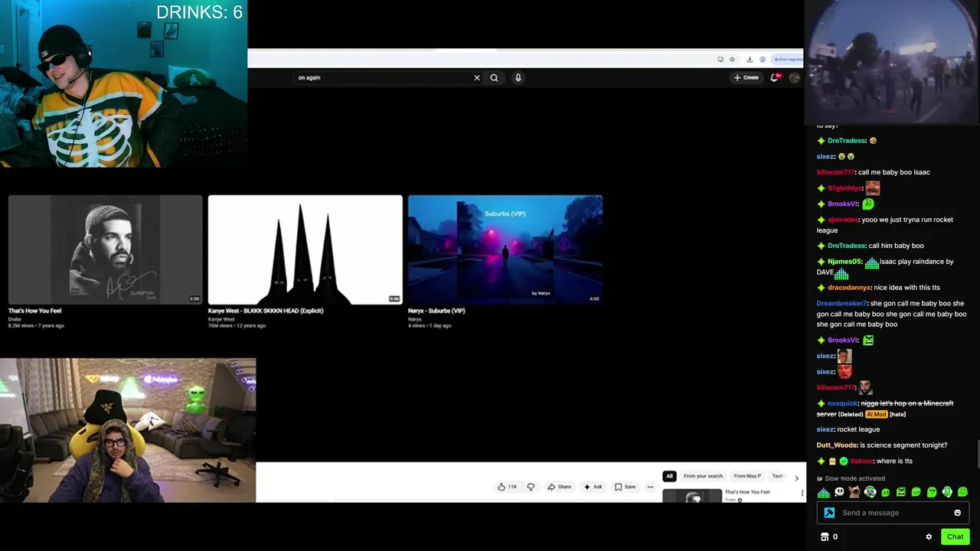Click the 'Action required' browser chip
Image resolution: width=980 pixels, height=551 pixels.
point(786,59)
